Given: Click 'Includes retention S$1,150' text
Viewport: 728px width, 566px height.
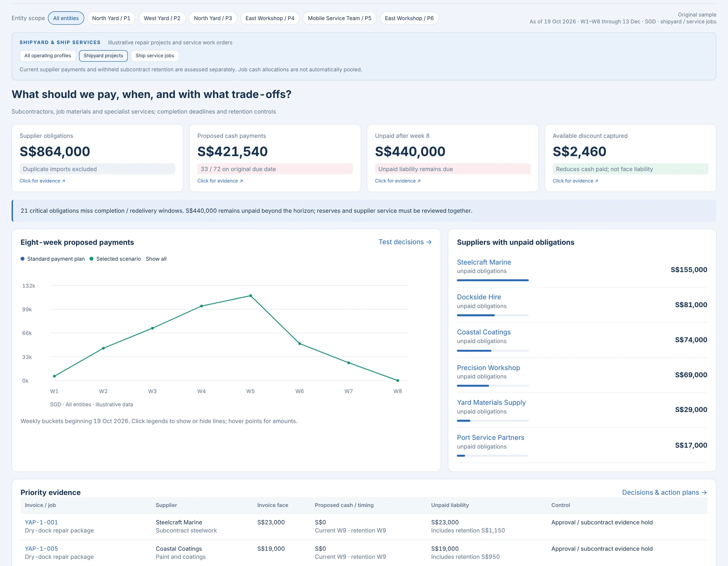Looking at the screenshot, I should click(468, 530).
